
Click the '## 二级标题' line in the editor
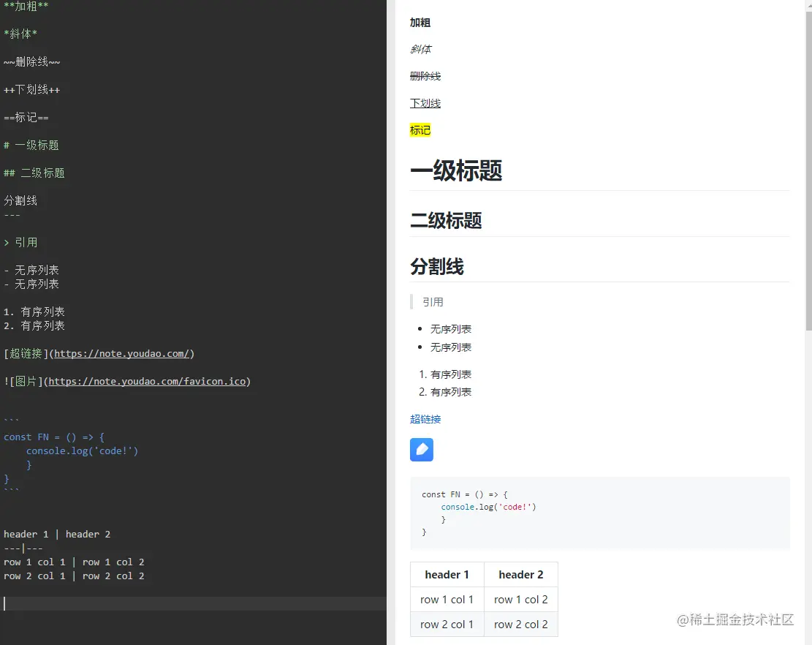tap(34, 173)
